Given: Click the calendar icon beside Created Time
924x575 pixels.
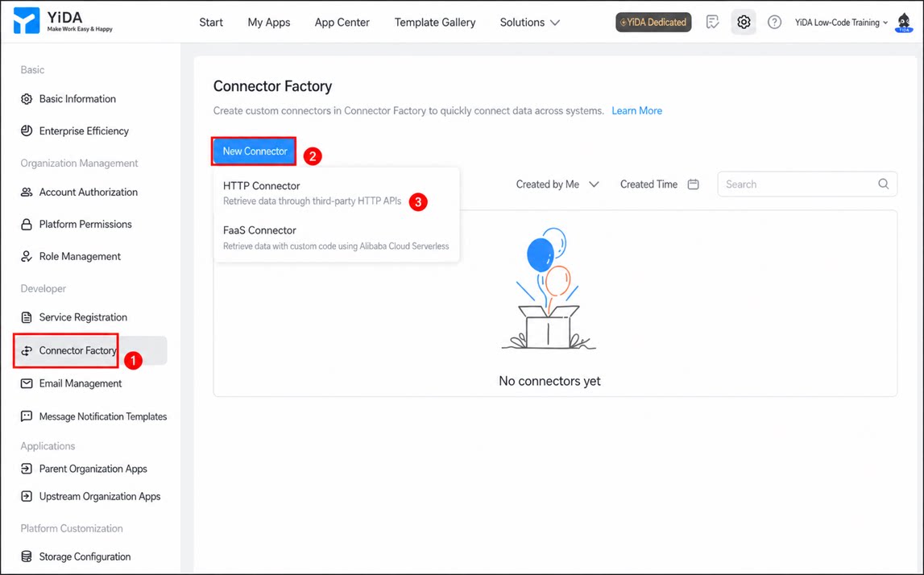Looking at the screenshot, I should 694,184.
